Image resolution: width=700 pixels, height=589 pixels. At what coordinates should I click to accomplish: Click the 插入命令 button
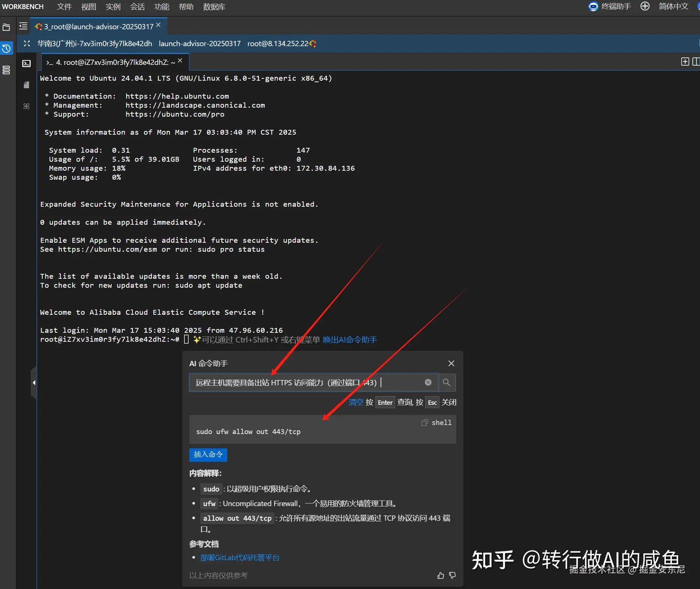(x=208, y=455)
